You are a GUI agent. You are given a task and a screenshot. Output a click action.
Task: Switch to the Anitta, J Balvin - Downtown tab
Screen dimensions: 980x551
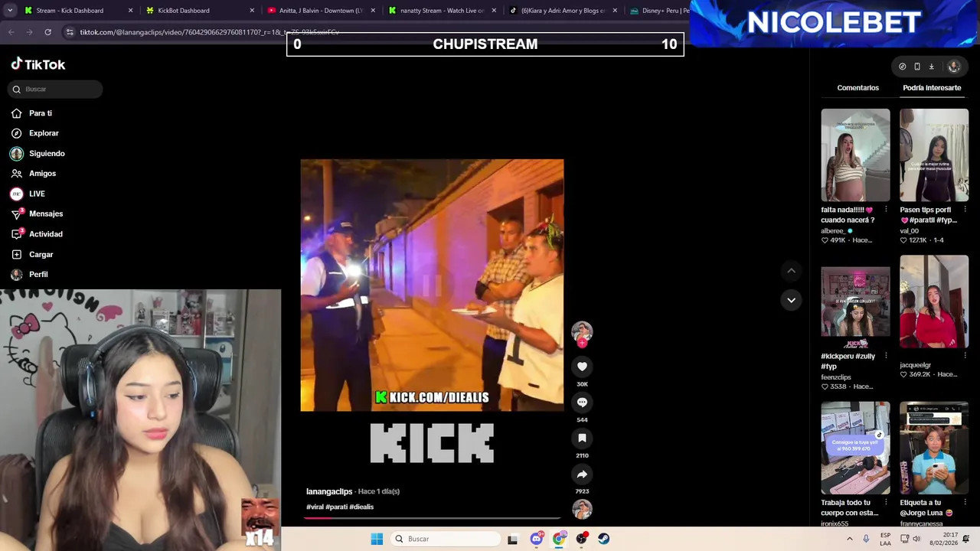pyautogui.click(x=321, y=11)
